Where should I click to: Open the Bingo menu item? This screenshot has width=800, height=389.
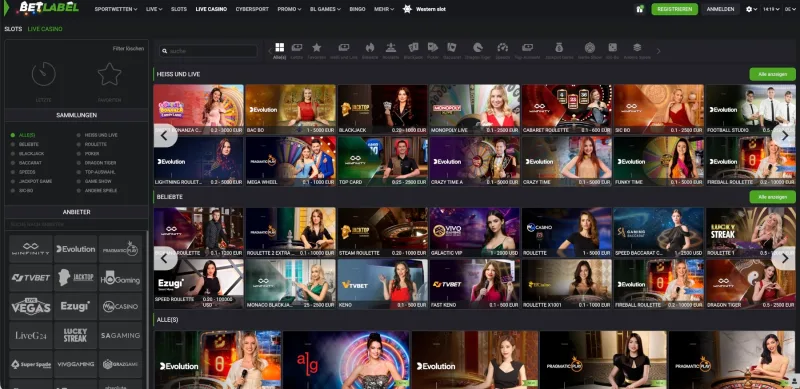pos(357,9)
